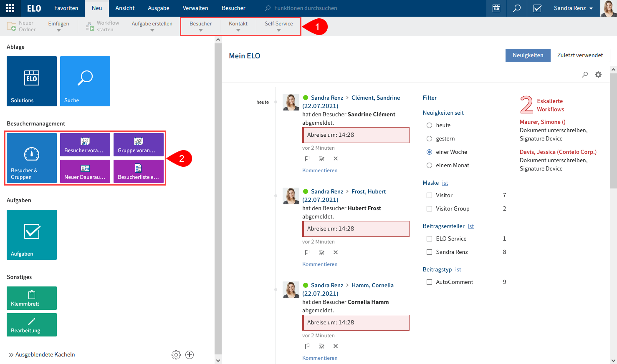The width and height of the screenshot is (617, 364).
Task: Dismiss the Hamm, Cornelia feed post
Action: click(x=336, y=346)
